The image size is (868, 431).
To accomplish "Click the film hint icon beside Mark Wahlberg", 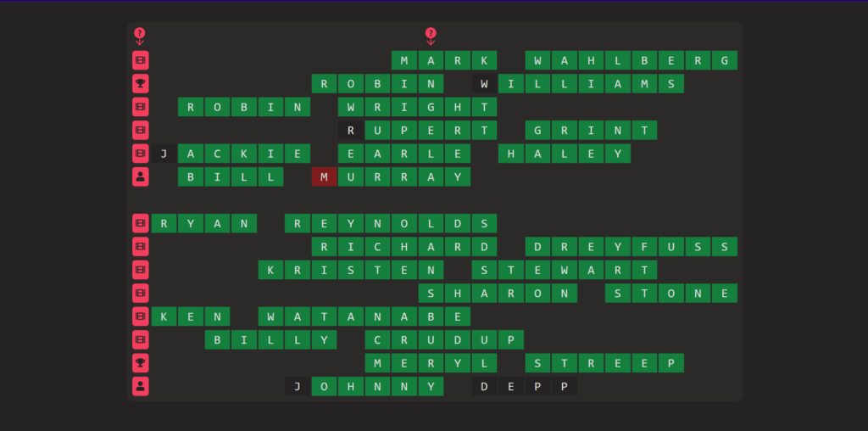I will 140,60.
